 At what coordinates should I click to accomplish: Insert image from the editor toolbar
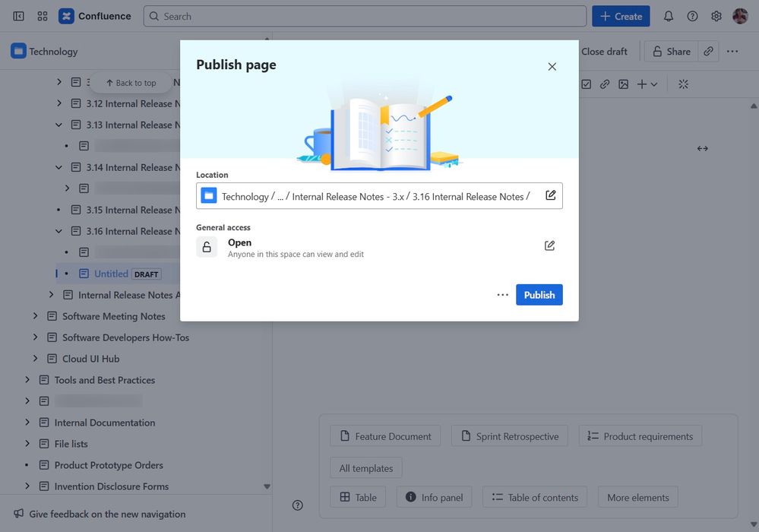tap(624, 84)
